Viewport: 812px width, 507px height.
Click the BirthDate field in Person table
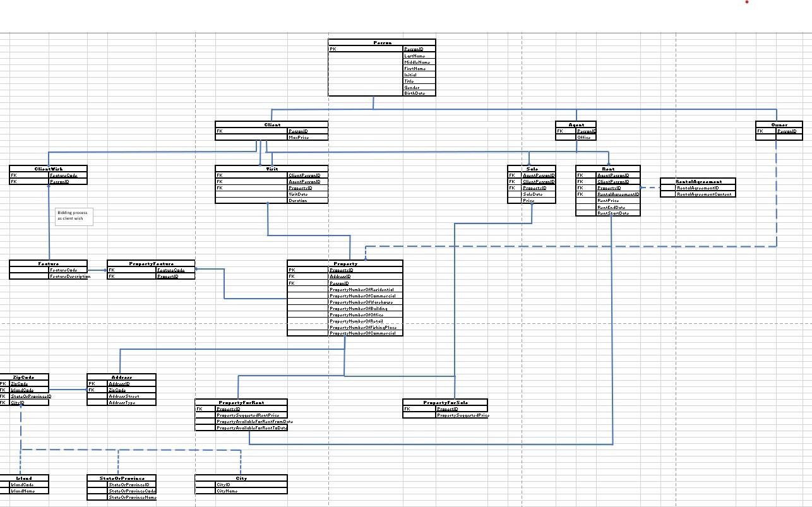417,93
